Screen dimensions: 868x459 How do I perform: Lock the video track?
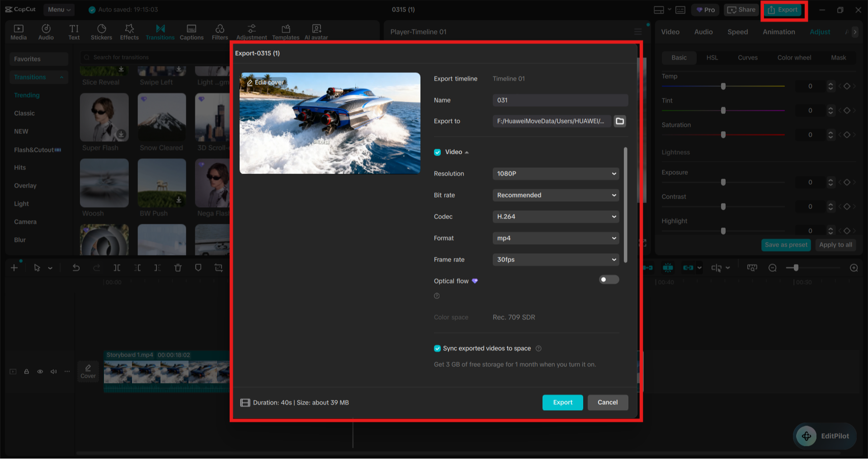27,372
